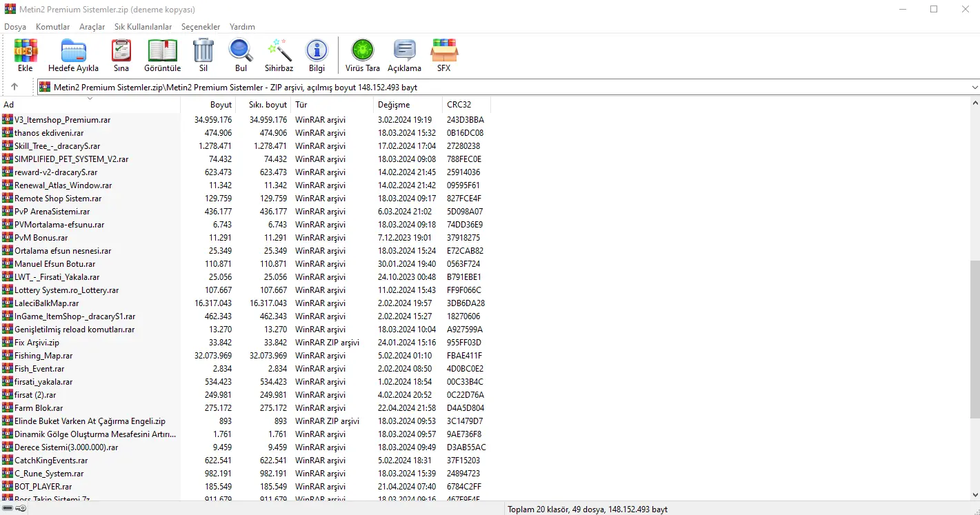Image resolution: width=980 pixels, height=515 pixels.
Task: Open the Yardım menu
Action: pyautogui.click(x=242, y=27)
